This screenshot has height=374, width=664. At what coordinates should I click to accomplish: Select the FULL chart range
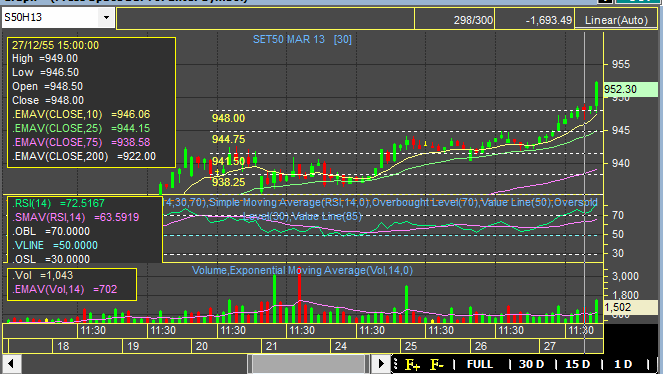point(480,364)
